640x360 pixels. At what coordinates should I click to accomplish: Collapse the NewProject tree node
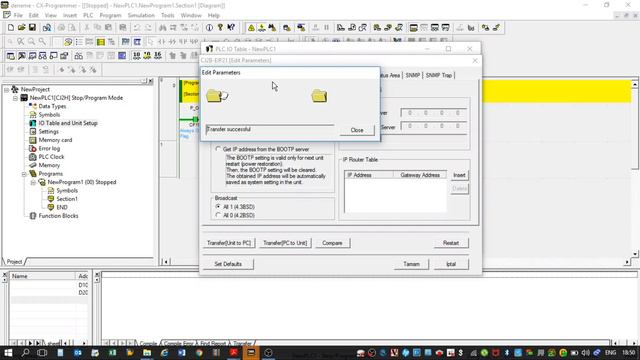pos(6,89)
